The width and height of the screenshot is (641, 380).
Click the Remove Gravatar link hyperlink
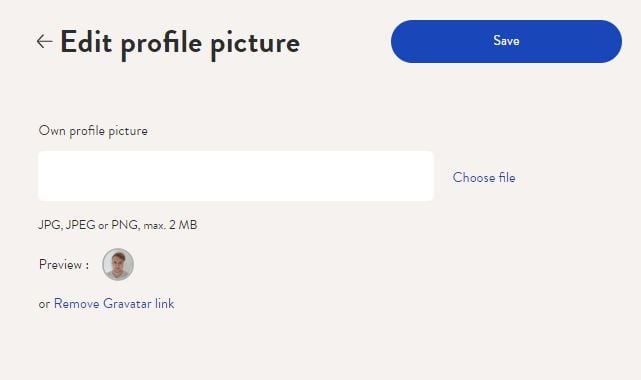coord(114,304)
